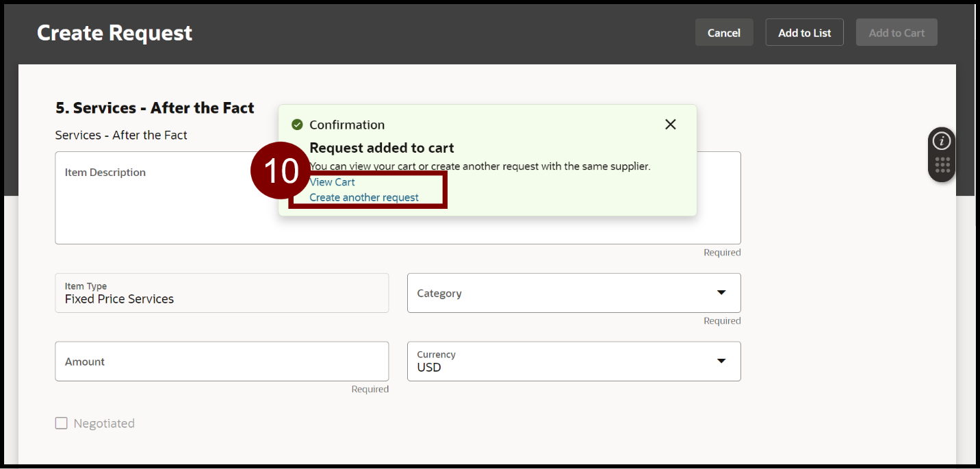Viewport: 980px width, 469px height.
Task: Open the info panel icon on right edge
Action: [x=942, y=141]
